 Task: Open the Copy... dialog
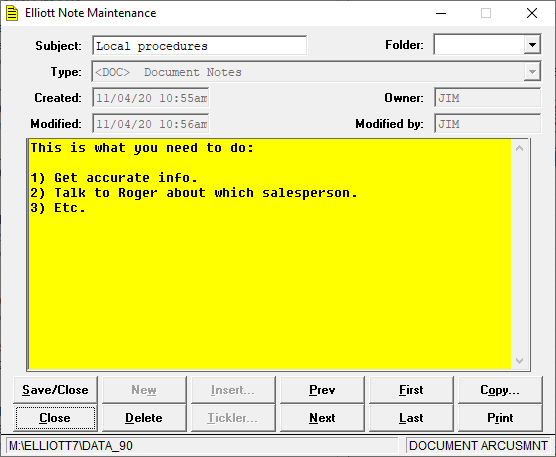(x=500, y=390)
